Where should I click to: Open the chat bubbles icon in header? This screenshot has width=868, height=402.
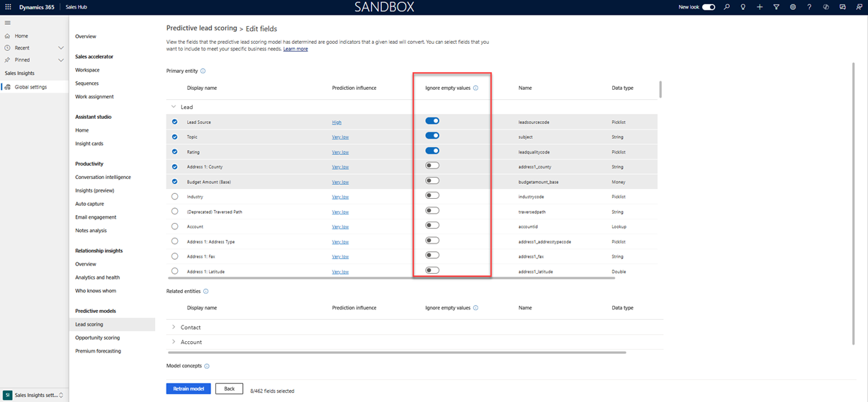point(842,6)
